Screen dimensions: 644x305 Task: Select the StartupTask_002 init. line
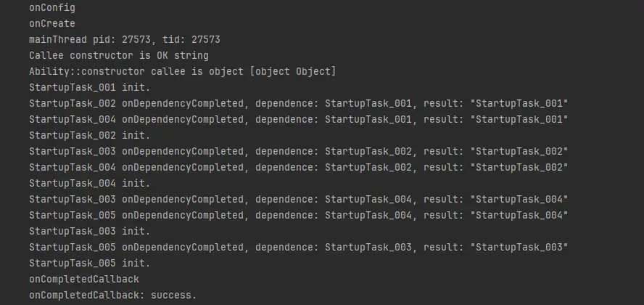point(90,135)
